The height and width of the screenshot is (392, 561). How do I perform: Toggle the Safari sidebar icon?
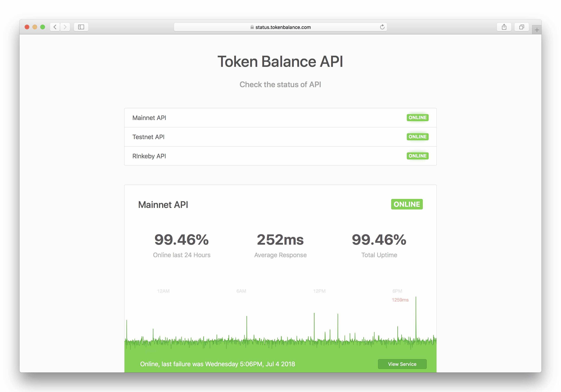81,27
